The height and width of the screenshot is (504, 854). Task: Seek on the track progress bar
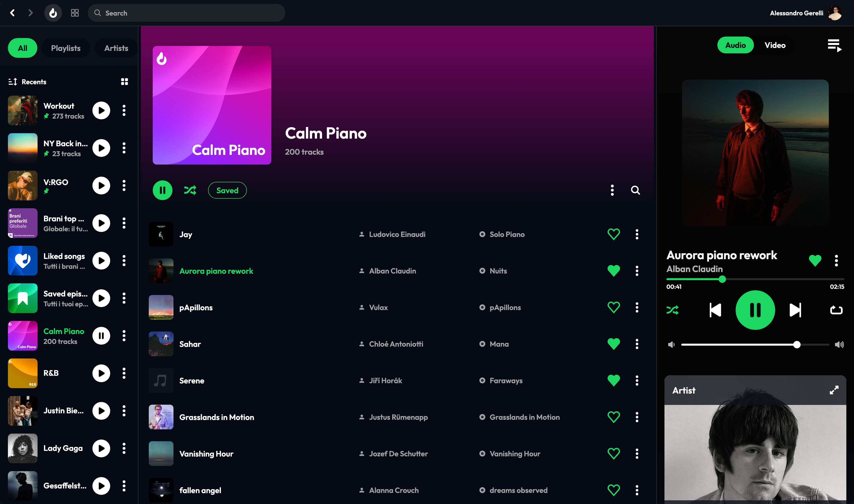point(755,279)
